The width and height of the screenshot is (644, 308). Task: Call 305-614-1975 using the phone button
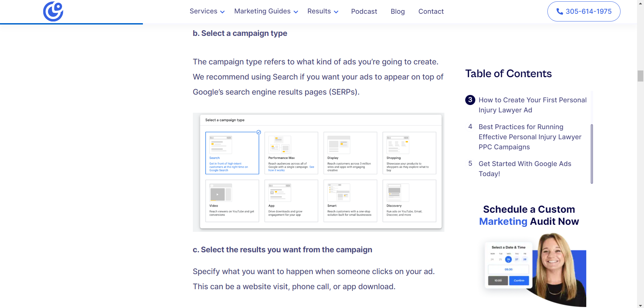tap(584, 11)
